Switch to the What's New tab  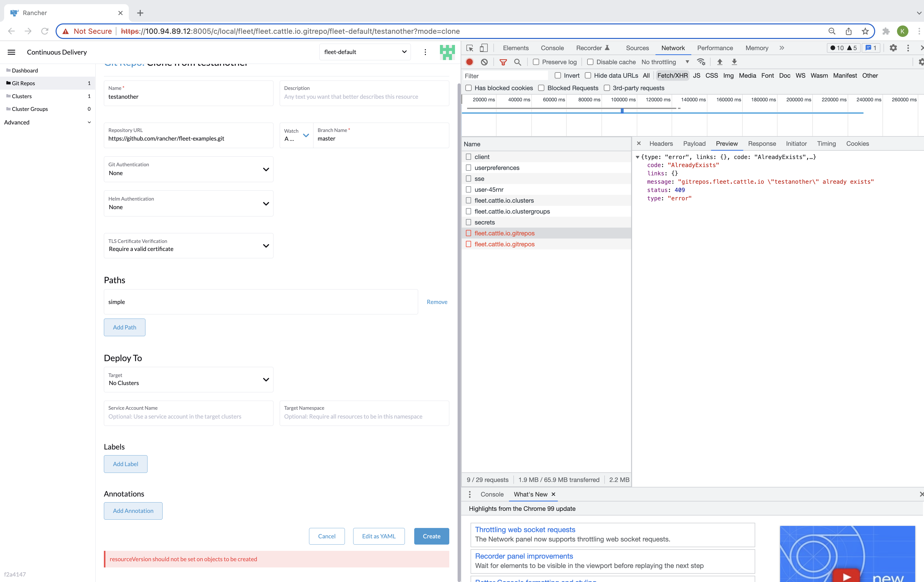tap(530, 494)
